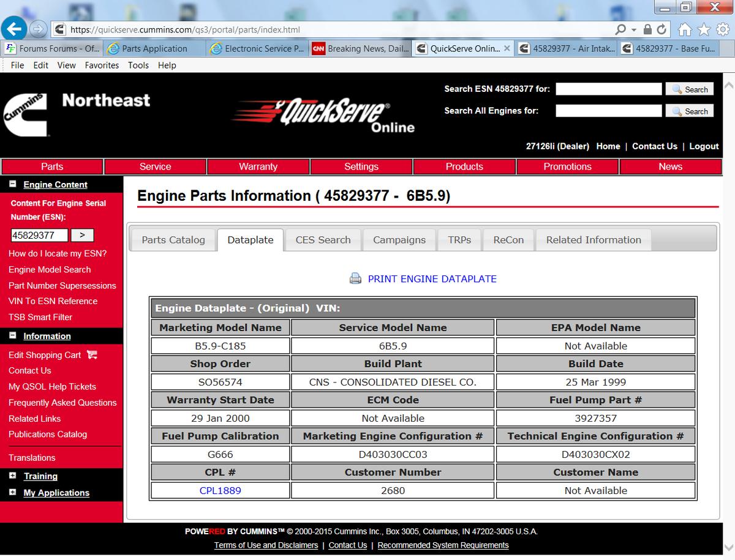Image resolution: width=735 pixels, height=560 pixels.
Task: Open the CPL1889 link
Action: 221,490
